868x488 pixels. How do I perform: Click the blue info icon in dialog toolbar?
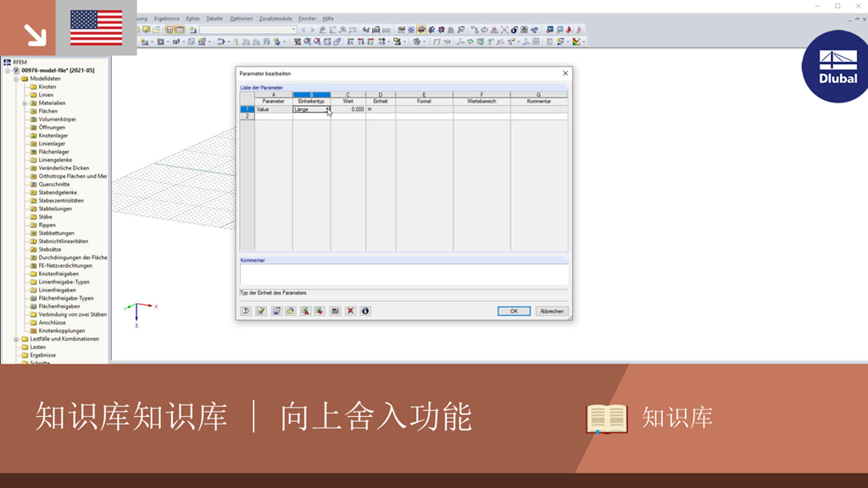(364, 311)
